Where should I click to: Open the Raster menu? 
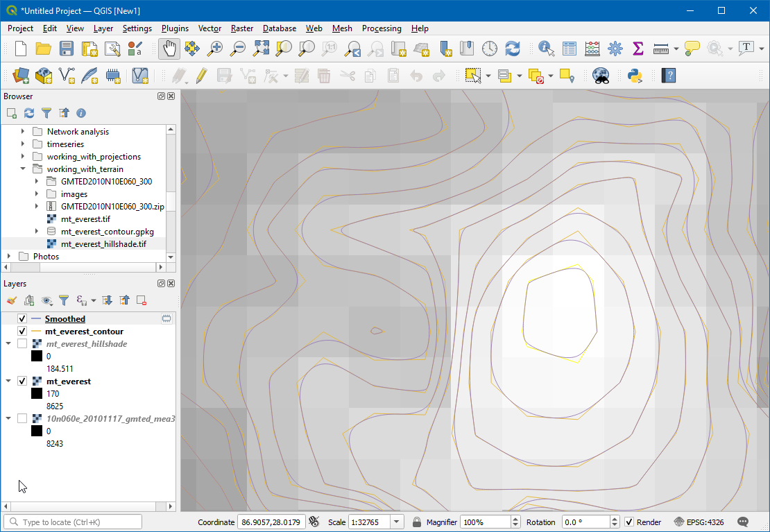point(242,28)
